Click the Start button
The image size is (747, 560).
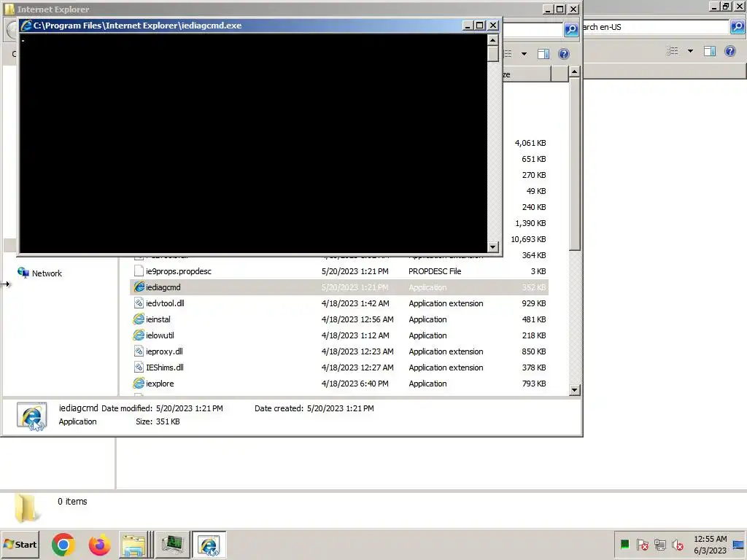click(x=20, y=544)
